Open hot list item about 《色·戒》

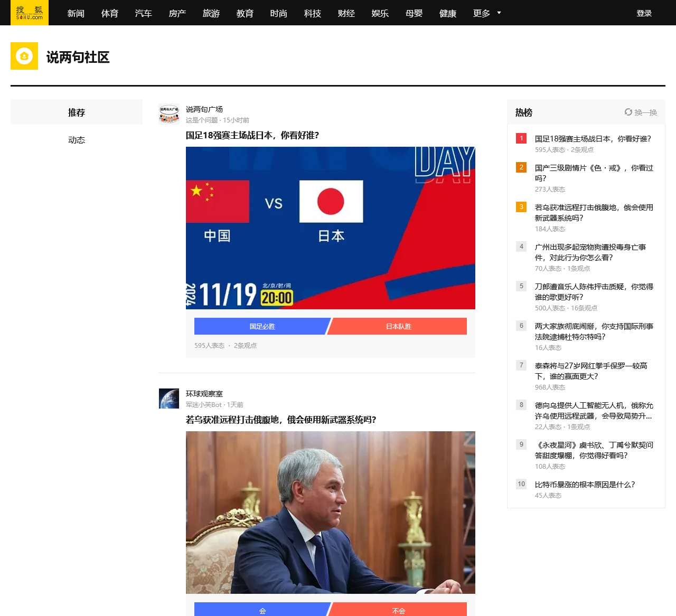tap(594, 173)
